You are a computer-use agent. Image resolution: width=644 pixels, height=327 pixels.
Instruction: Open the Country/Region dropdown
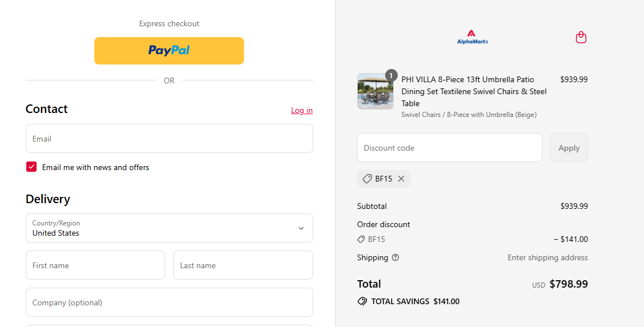(169, 228)
